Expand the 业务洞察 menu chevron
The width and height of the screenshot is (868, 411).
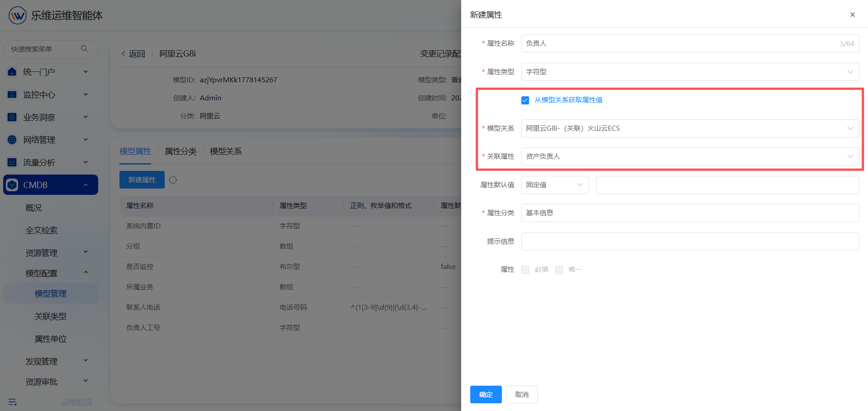(86, 117)
